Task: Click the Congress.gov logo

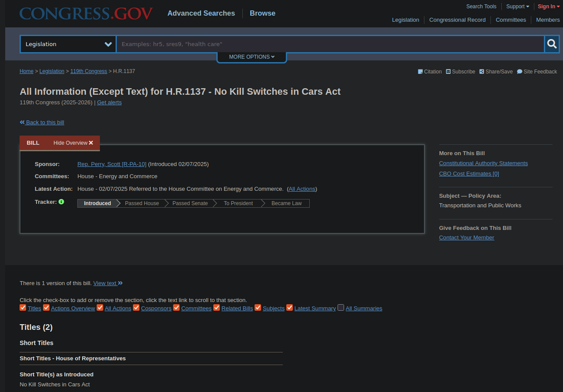Action: coord(86,13)
